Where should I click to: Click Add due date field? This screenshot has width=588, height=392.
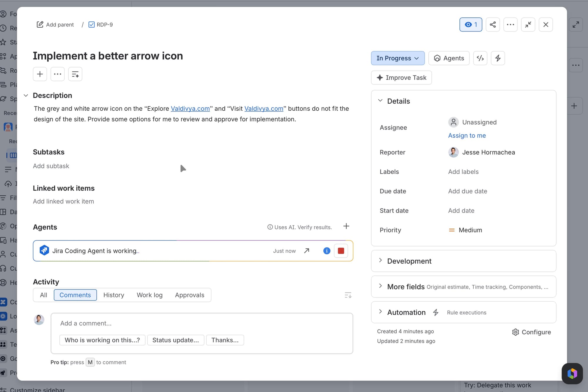point(467,191)
